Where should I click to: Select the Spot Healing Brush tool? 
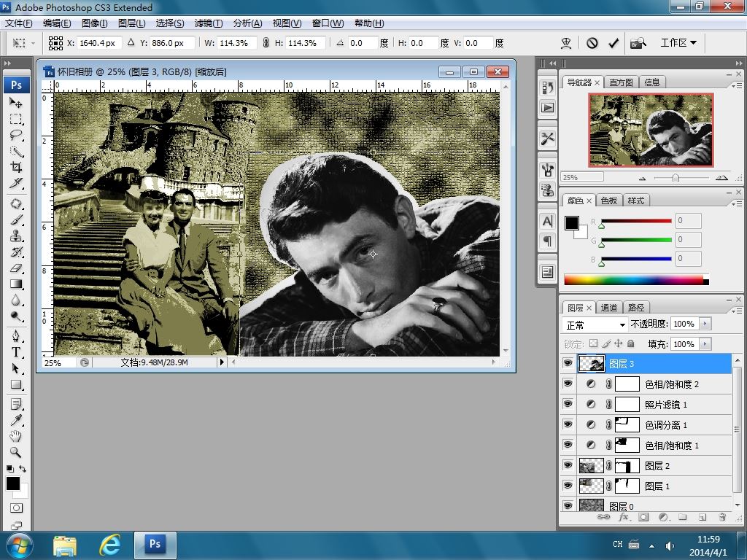16,204
